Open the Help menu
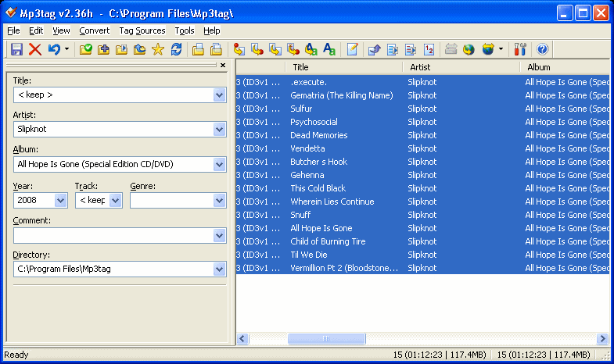 pyautogui.click(x=211, y=30)
